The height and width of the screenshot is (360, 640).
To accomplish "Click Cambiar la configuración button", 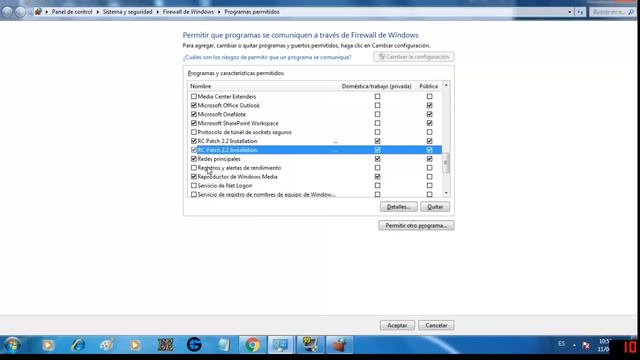I will click(x=414, y=57).
